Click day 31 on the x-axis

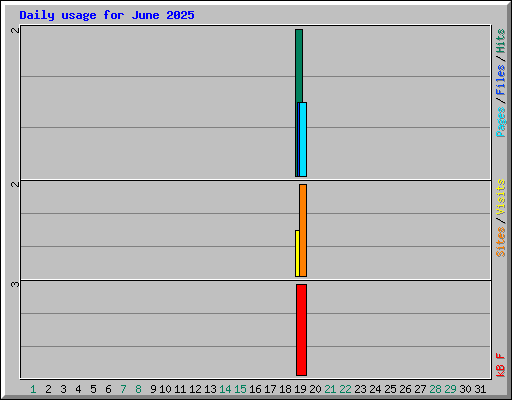480,389
